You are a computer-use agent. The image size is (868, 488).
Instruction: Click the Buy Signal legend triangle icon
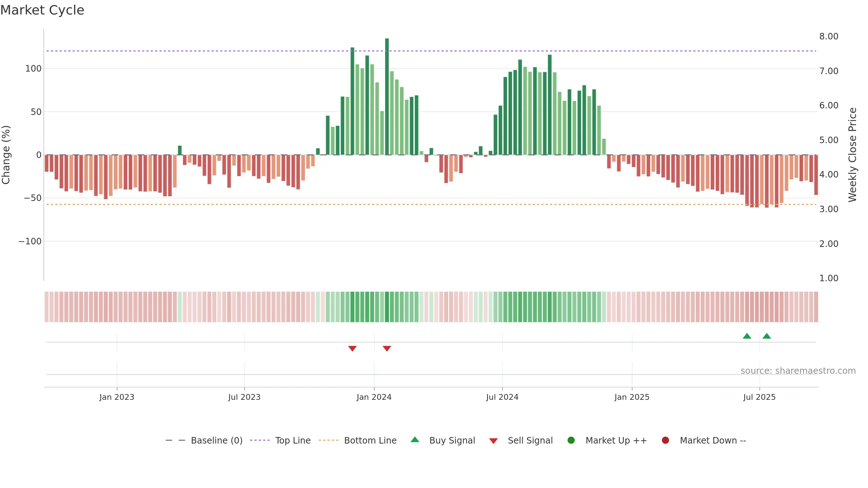(x=415, y=440)
